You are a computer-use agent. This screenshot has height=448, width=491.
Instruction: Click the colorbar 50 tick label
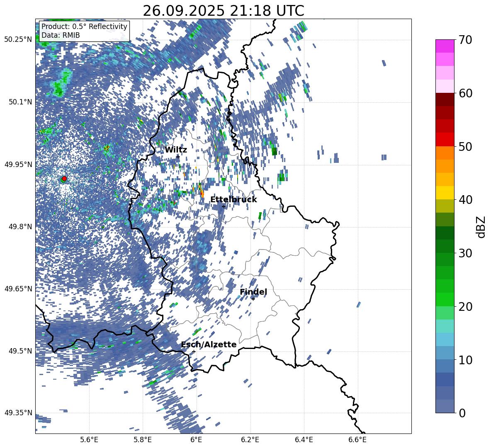(x=465, y=147)
